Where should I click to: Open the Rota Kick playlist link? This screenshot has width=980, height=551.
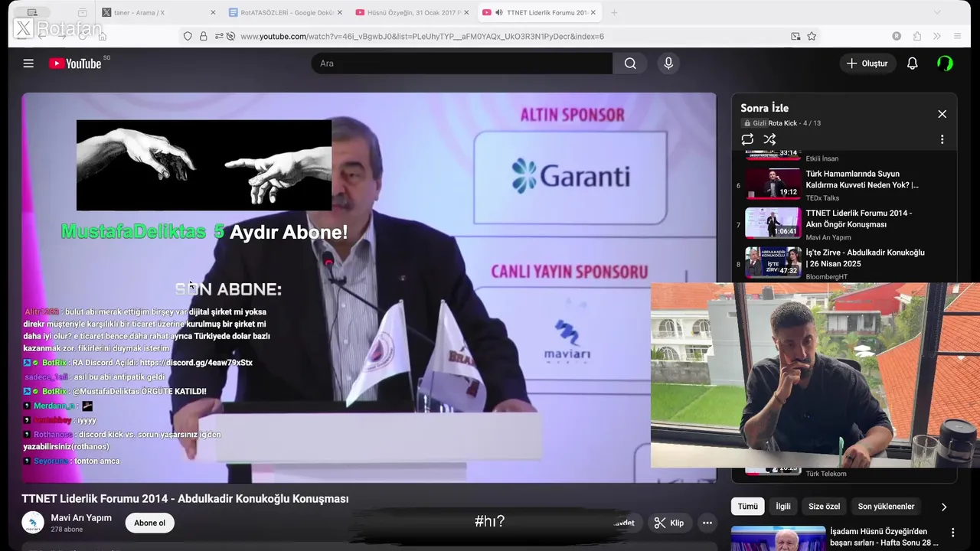(x=782, y=123)
